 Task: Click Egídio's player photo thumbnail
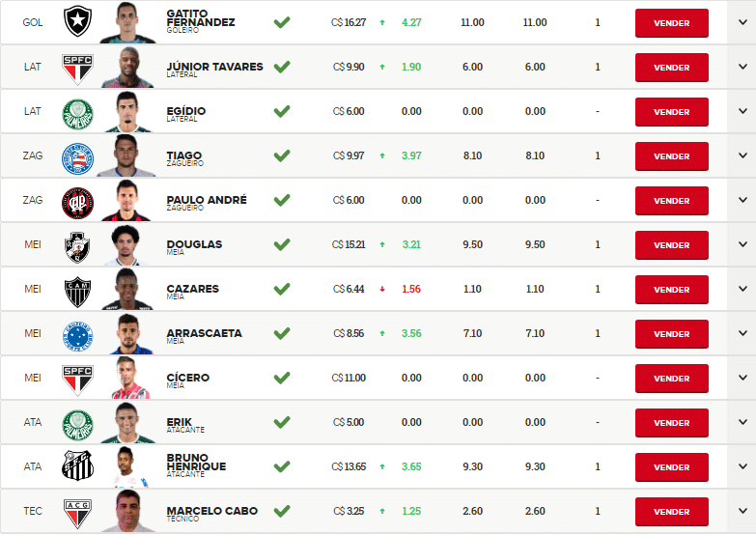tap(126, 111)
